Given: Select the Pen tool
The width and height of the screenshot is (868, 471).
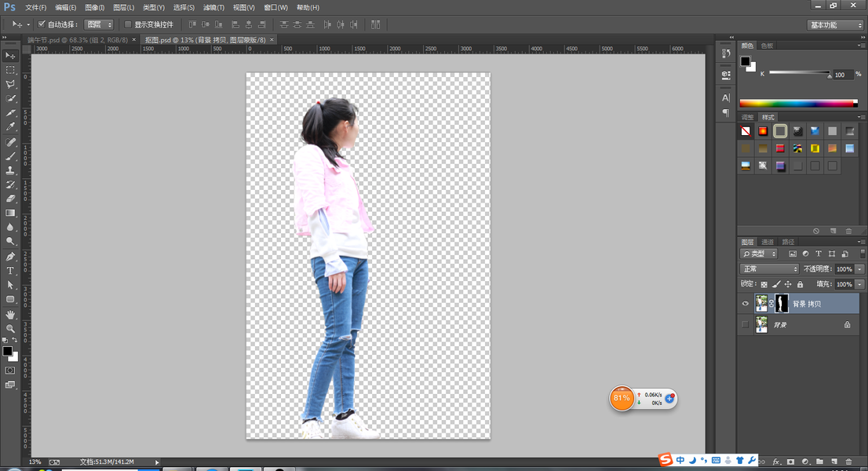Looking at the screenshot, I should click(10, 257).
